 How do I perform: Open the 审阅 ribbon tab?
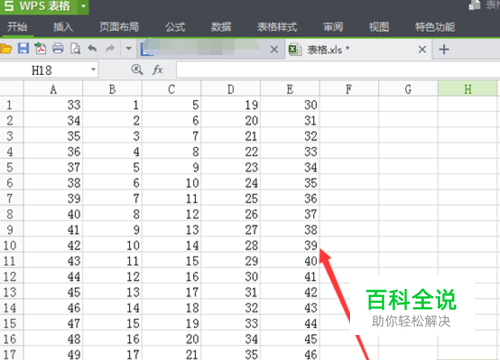(x=333, y=27)
